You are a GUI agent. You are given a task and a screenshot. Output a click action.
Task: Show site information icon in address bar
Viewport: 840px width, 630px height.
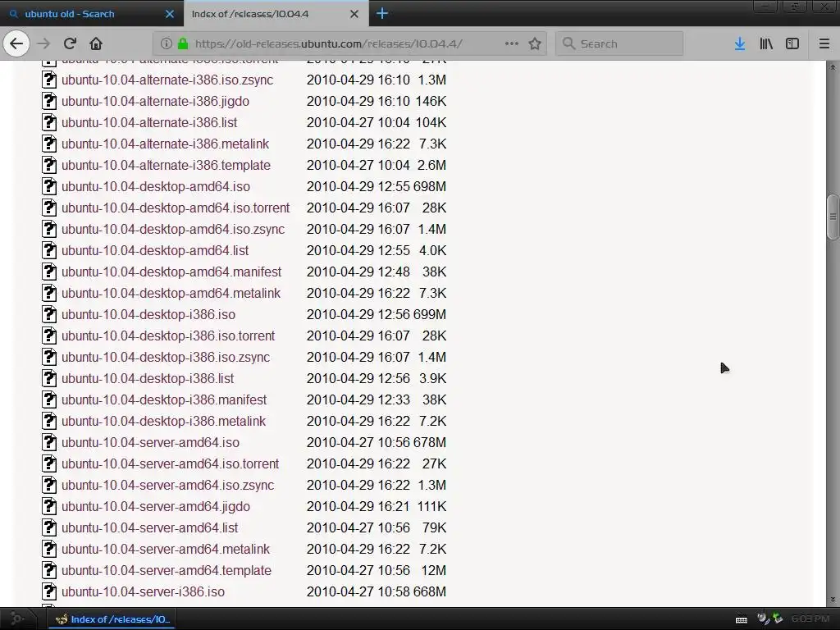pyautogui.click(x=166, y=43)
